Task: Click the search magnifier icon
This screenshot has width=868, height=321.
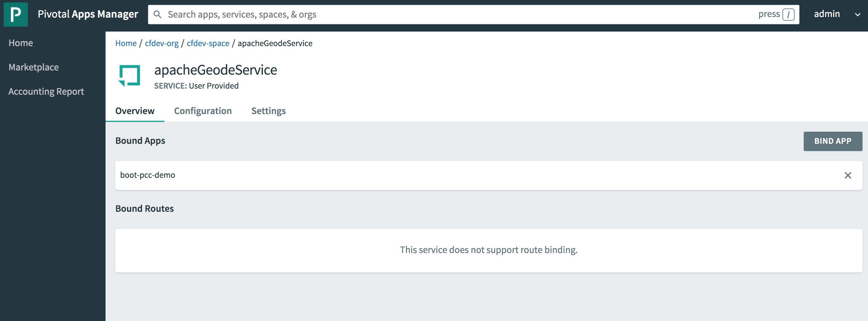Action: tap(157, 15)
